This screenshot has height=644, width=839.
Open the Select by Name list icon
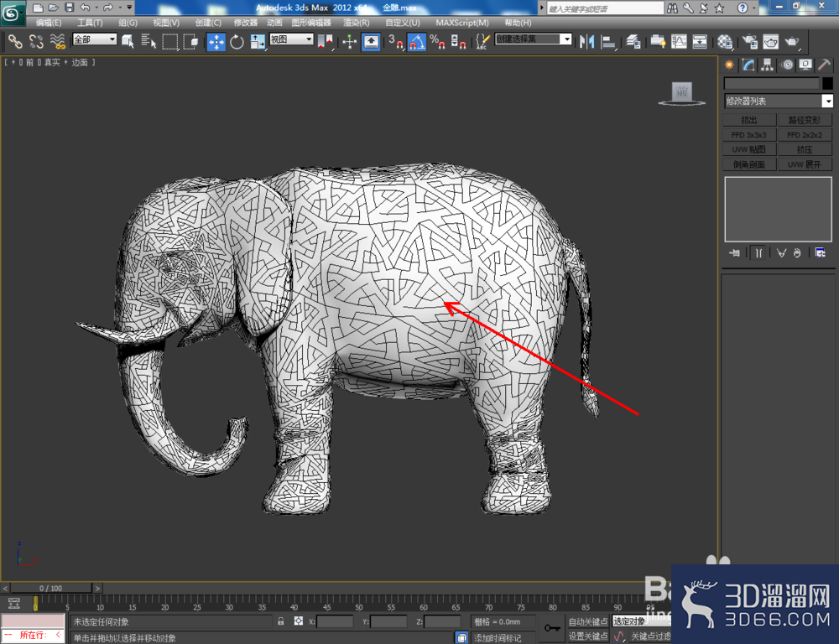[x=149, y=41]
